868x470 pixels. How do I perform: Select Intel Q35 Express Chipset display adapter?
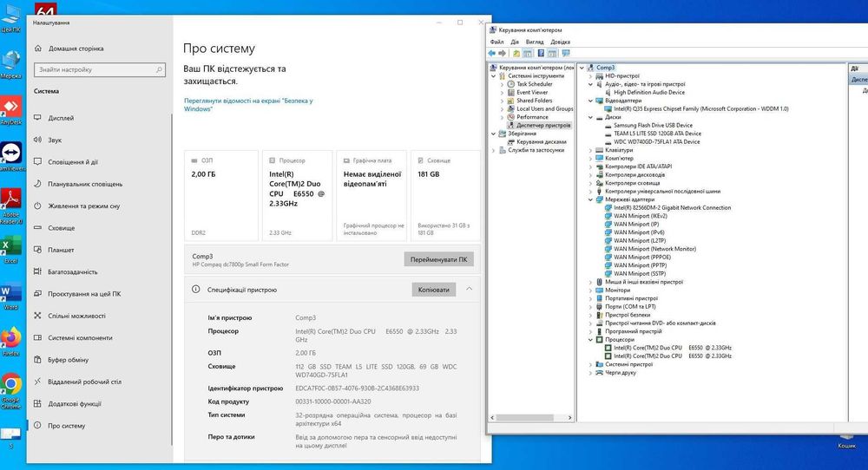coord(700,109)
